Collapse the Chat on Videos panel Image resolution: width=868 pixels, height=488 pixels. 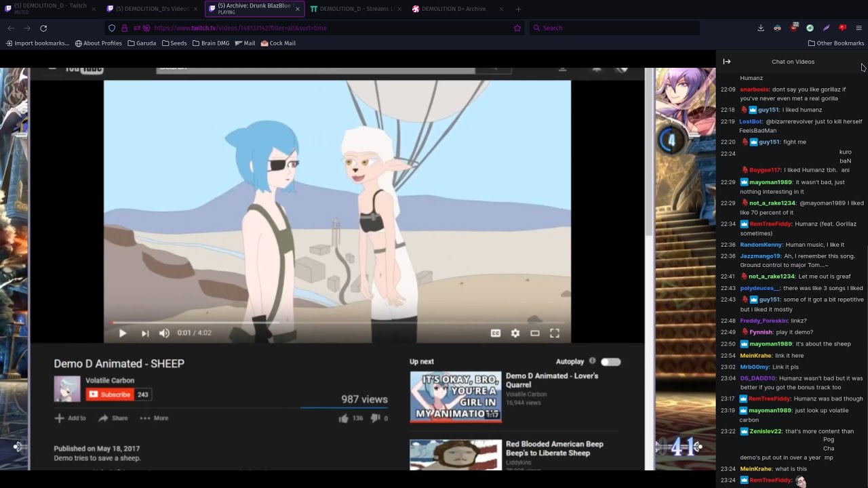click(727, 62)
